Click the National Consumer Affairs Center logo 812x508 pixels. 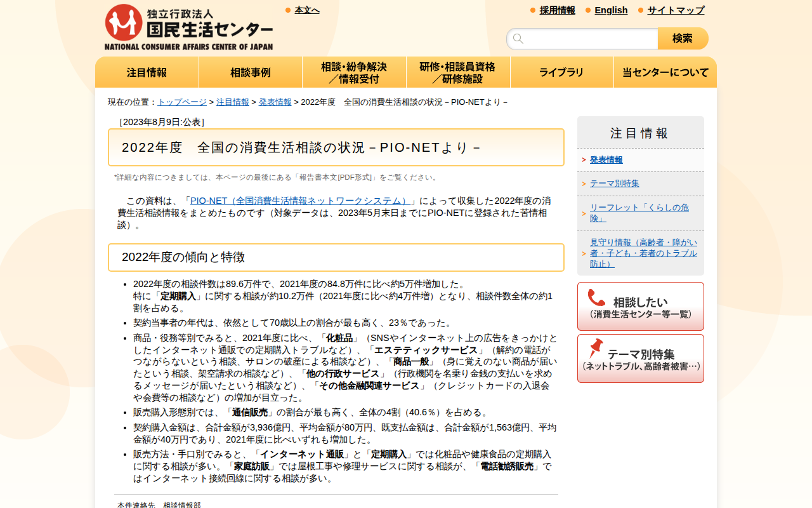[x=188, y=27]
